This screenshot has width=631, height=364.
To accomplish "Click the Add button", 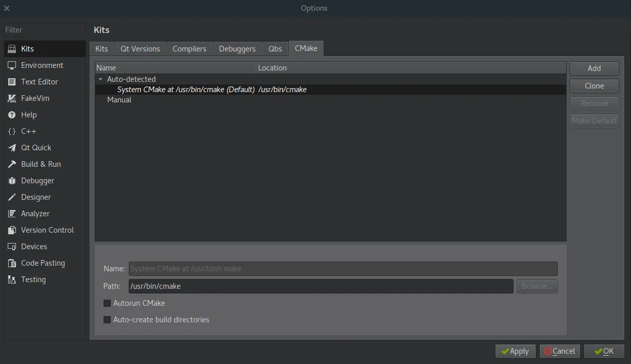I will coord(594,68).
